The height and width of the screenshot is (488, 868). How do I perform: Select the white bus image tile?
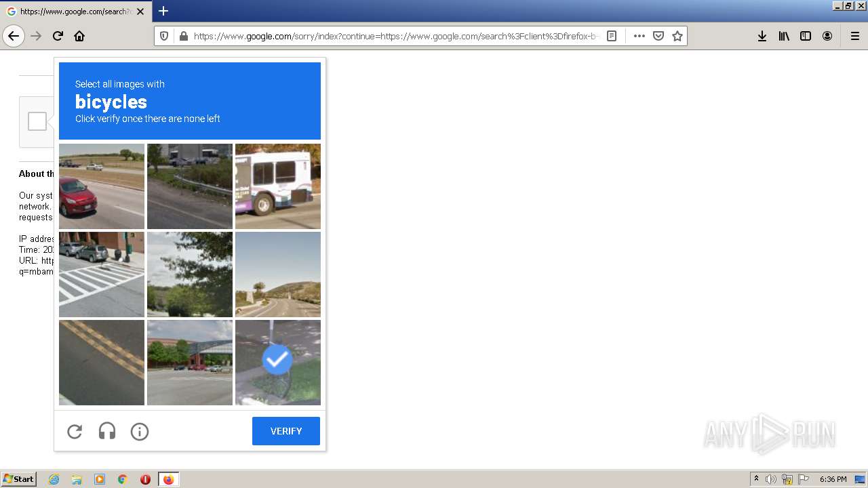tap(278, 186)
